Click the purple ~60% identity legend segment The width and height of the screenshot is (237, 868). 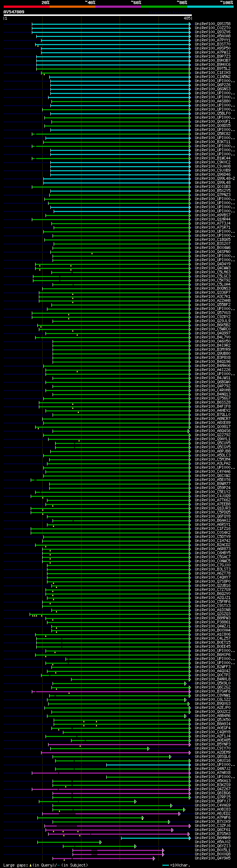coord(118,7)
